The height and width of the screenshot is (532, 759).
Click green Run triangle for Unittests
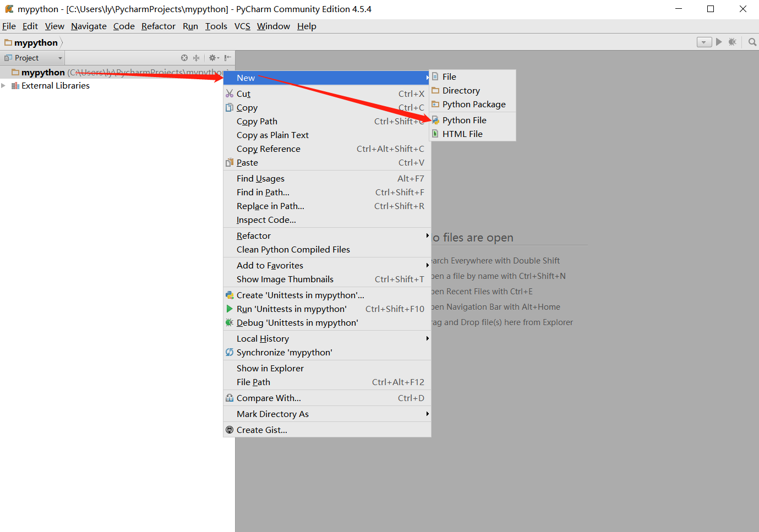[230, 309]
